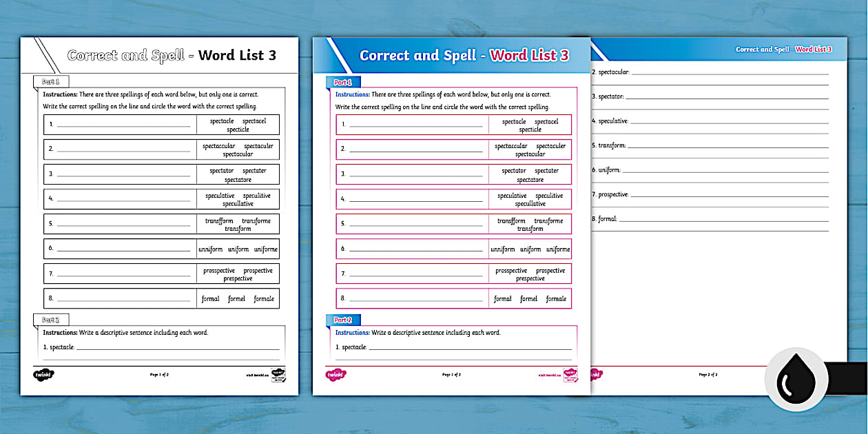This screenshot has height=434, width=868.
Task: Click answer line 1 on the colour worksheet
Action: click(x=415, y=125)
